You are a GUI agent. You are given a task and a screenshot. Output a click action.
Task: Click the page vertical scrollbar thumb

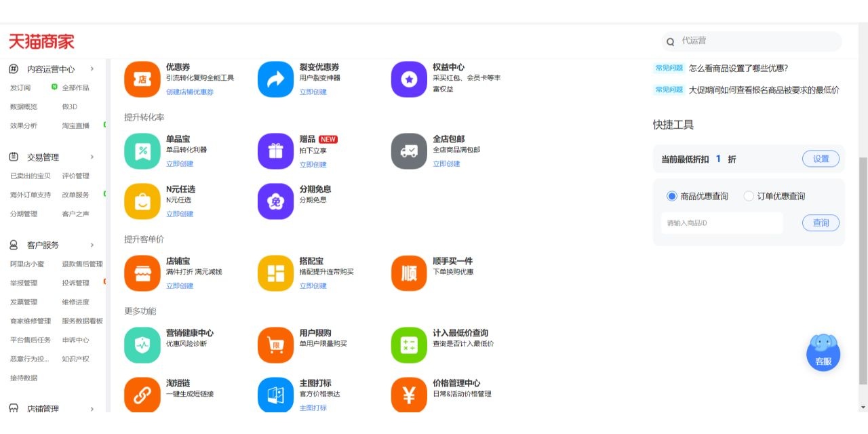[863, 270]
